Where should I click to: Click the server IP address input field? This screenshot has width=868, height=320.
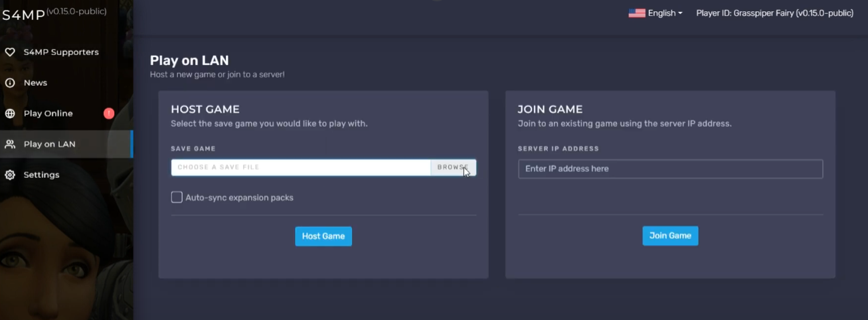point(670,169)
